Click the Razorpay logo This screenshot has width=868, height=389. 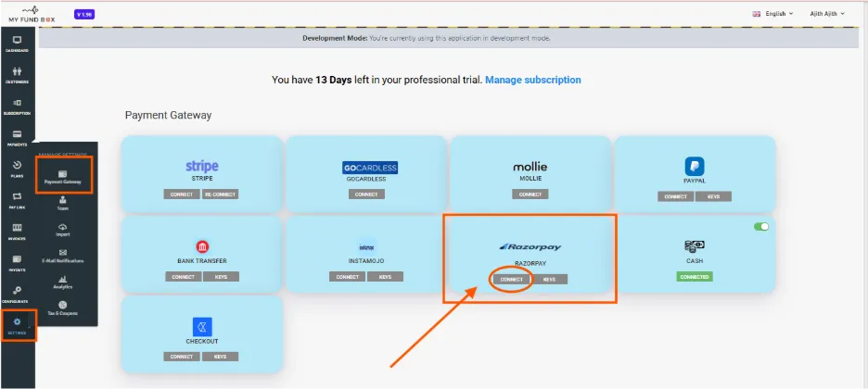tap(530, 247)
